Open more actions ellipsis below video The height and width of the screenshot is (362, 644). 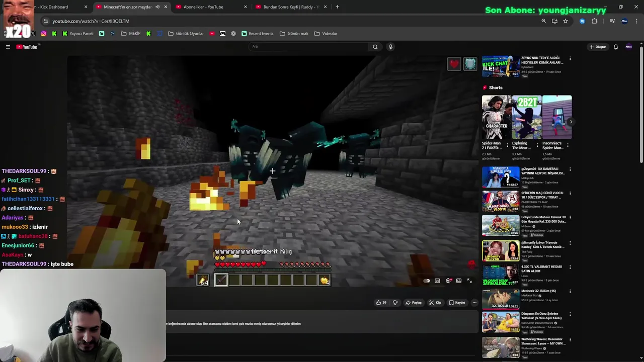474,303
